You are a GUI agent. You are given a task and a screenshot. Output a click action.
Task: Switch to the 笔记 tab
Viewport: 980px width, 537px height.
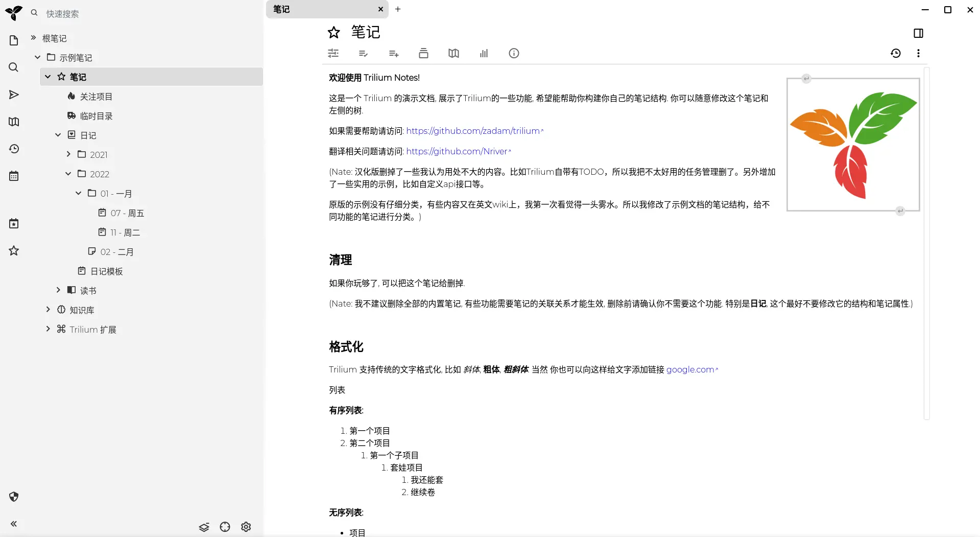tap(306, 9)
